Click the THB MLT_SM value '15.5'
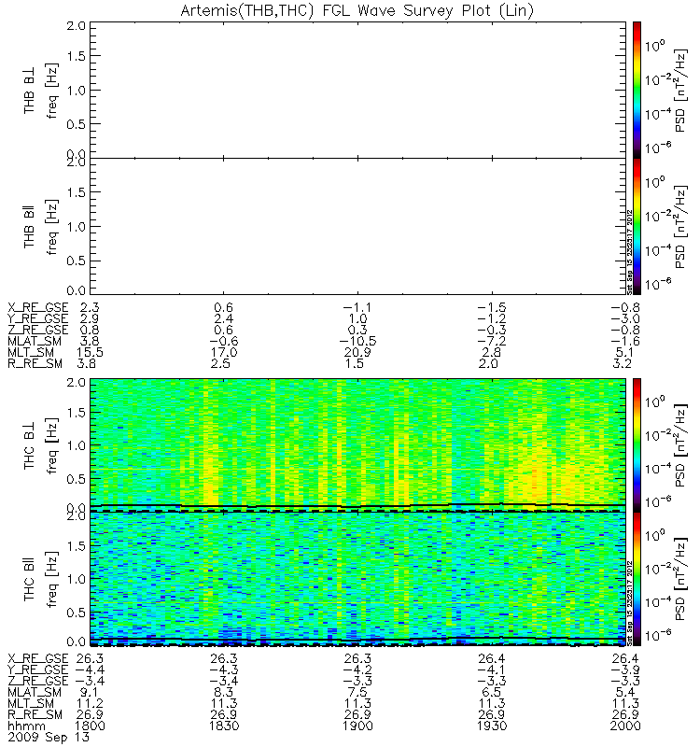 point(90,352)
